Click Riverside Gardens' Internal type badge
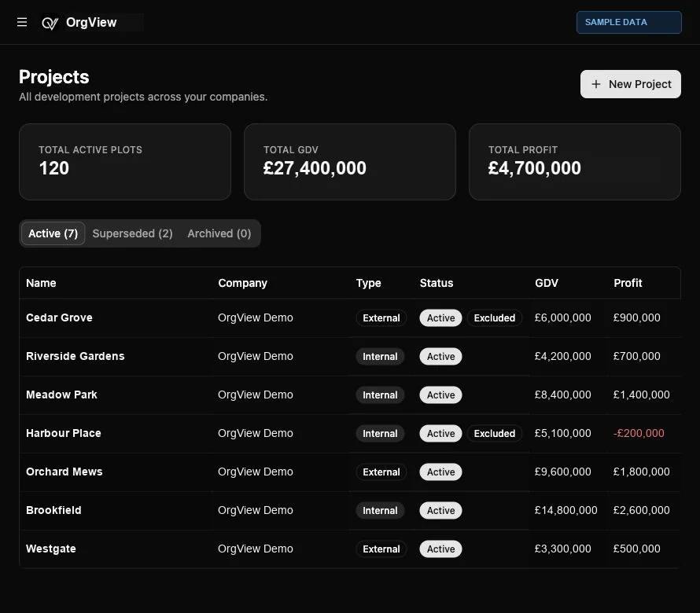 pos(380,356)
